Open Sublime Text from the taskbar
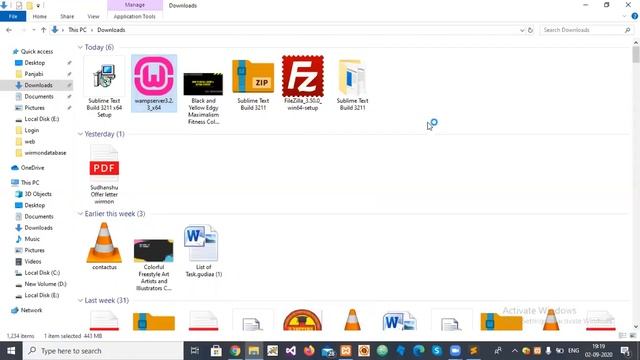The width and height of the screenshot is (640, 360). [473, 351]
